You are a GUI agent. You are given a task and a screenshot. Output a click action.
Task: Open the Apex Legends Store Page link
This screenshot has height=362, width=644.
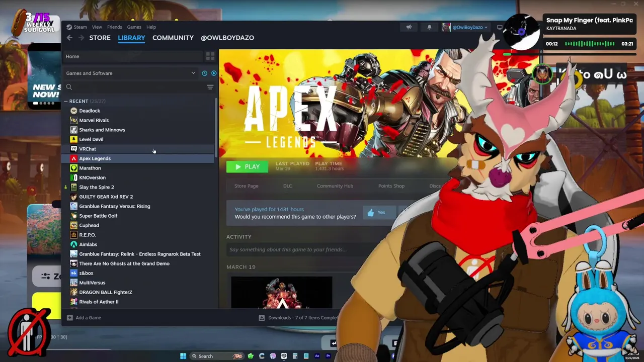pos(246,186)
